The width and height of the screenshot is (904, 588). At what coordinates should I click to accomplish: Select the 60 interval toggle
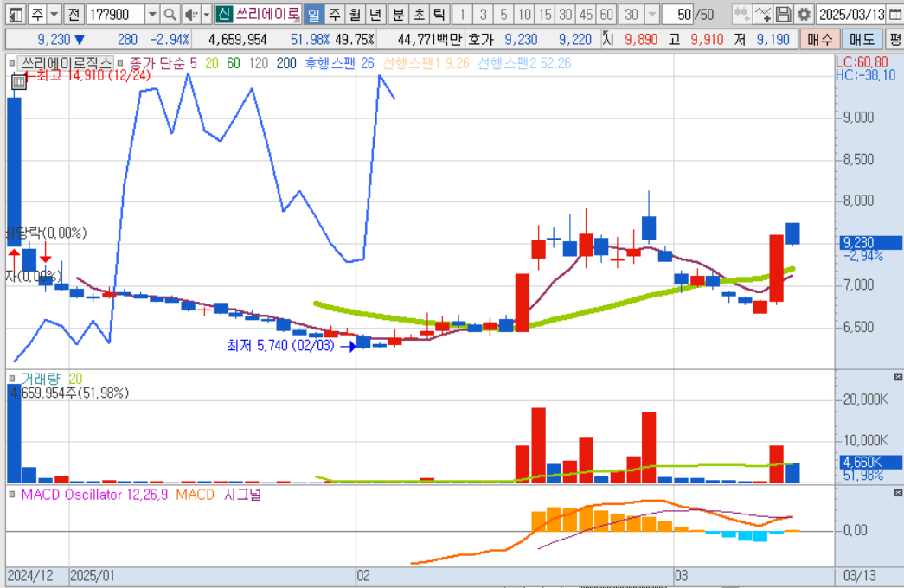point(606,15)
